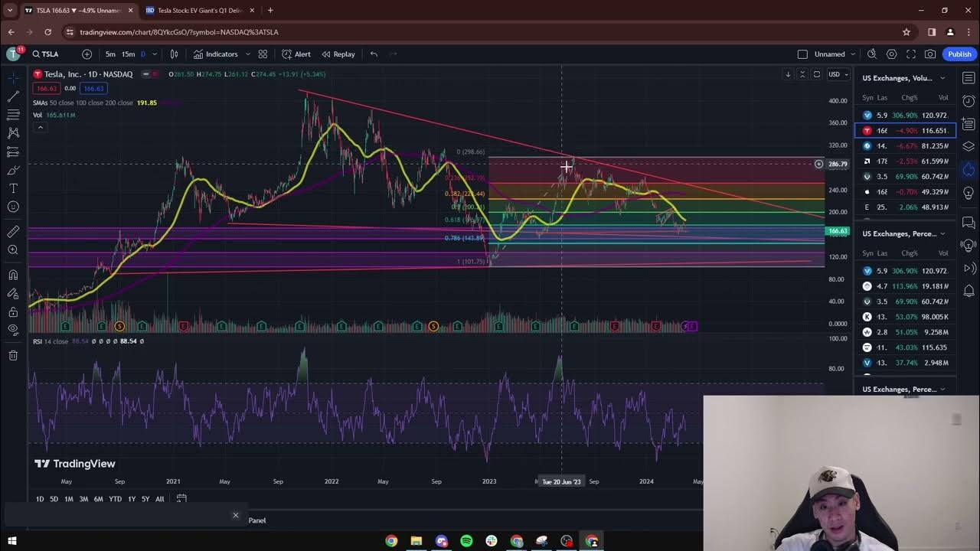The image size is (980, 551).
Task: Enter fullscreen mode
Action: [x=911, y=54]
